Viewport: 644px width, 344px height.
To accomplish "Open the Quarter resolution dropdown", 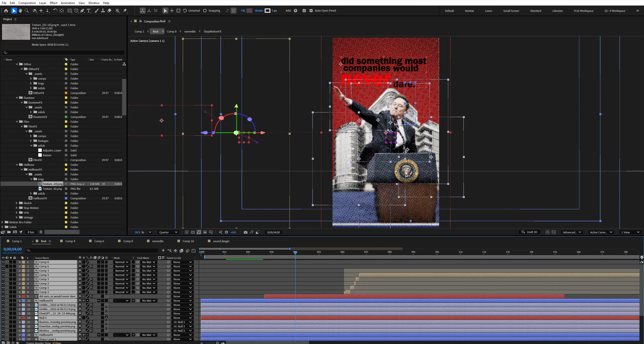I will pos(168,232).
